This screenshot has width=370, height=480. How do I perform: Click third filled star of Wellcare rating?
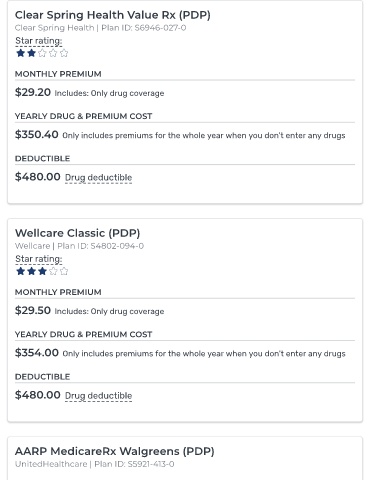[42, 271]
